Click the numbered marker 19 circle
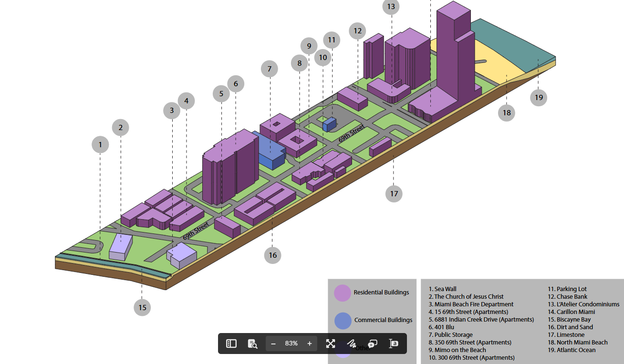The width and height of the screenshot is (624, 364). coord(539,97)
